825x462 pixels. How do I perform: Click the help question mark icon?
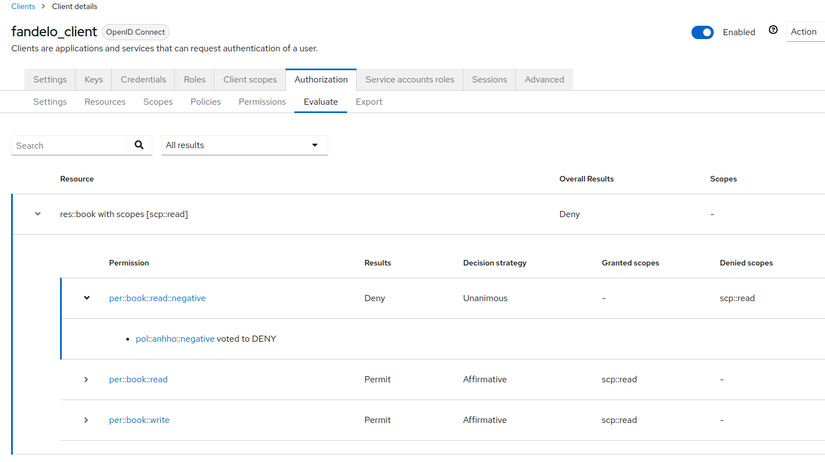tap(773, 31)
